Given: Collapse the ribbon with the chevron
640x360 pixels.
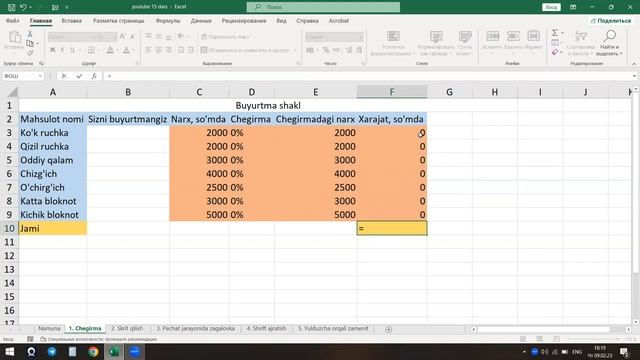Looking at the screenshot, I should click(634, 64).
